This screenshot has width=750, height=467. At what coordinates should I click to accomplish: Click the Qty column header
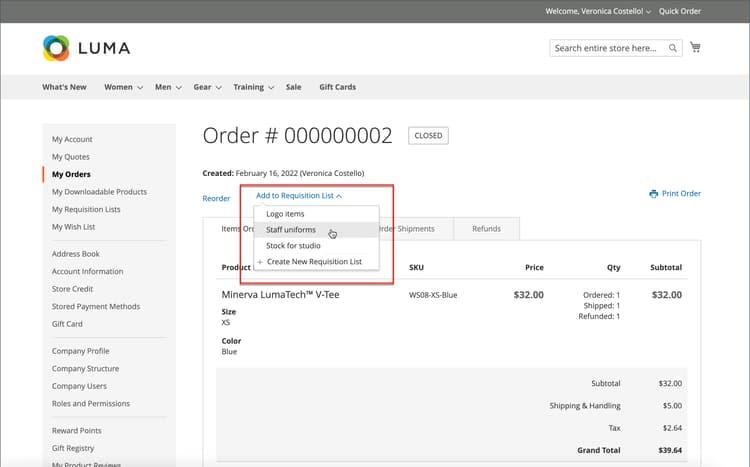(x=614, y=267)
